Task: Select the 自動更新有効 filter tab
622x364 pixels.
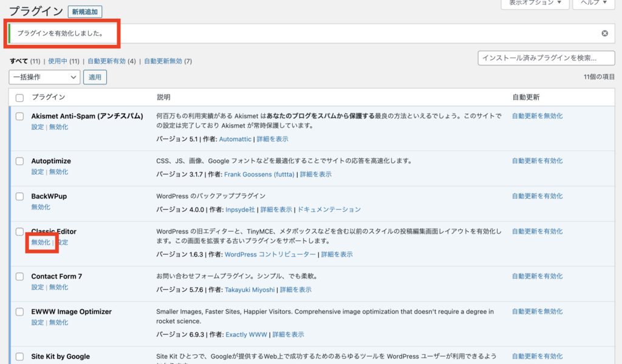Action: pyautogui.click(x=106, y=61)
